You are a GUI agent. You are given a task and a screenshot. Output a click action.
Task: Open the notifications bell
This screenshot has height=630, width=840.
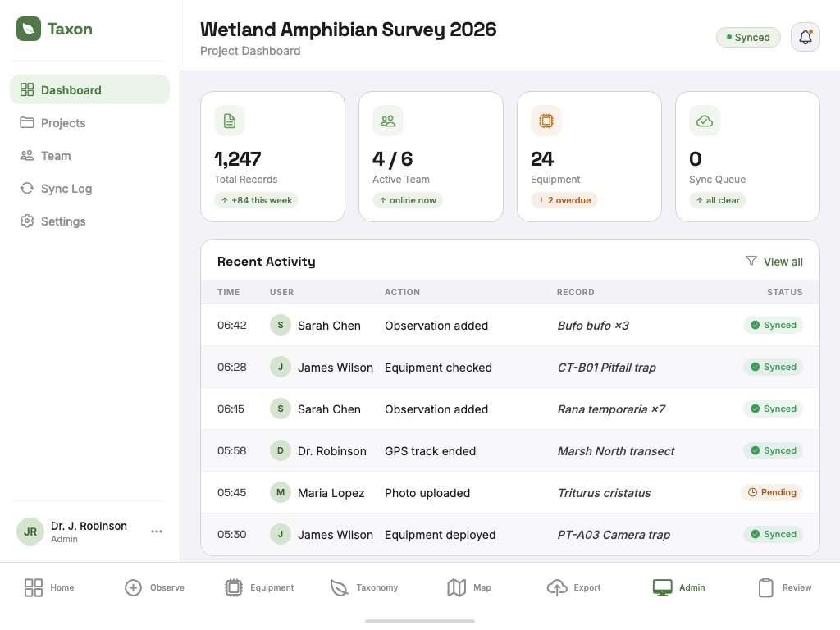805,37
